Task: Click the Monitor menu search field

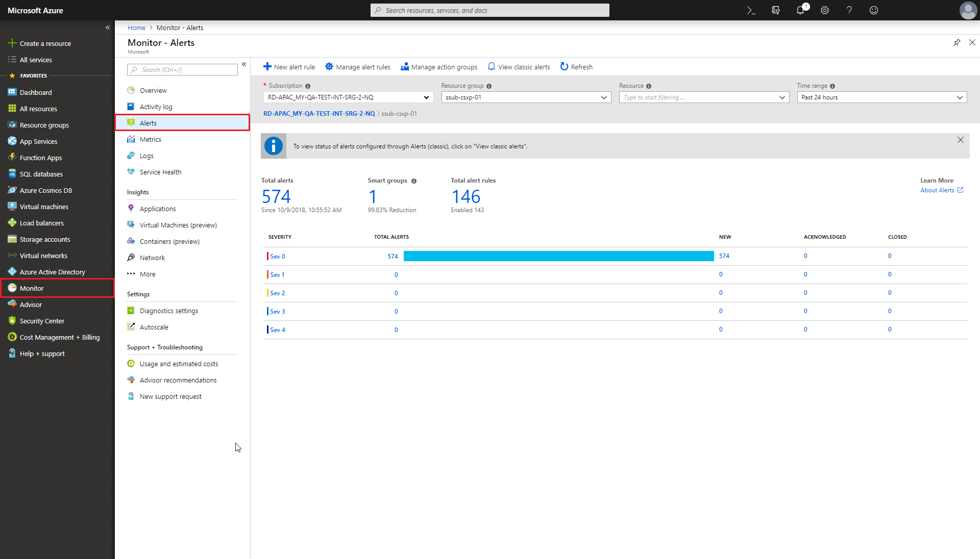Action: [x=182, y=70]
